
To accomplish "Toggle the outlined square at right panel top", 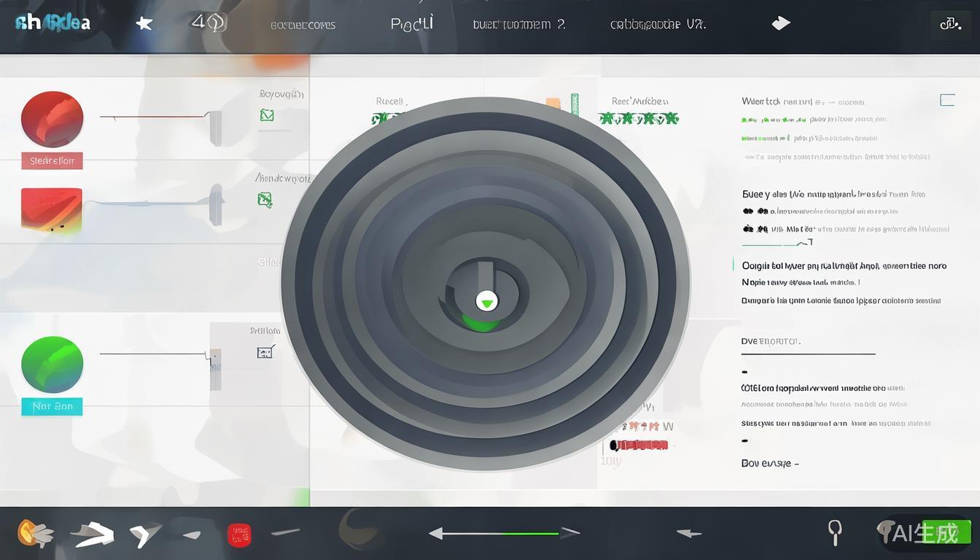I will (x=947, y=100).
